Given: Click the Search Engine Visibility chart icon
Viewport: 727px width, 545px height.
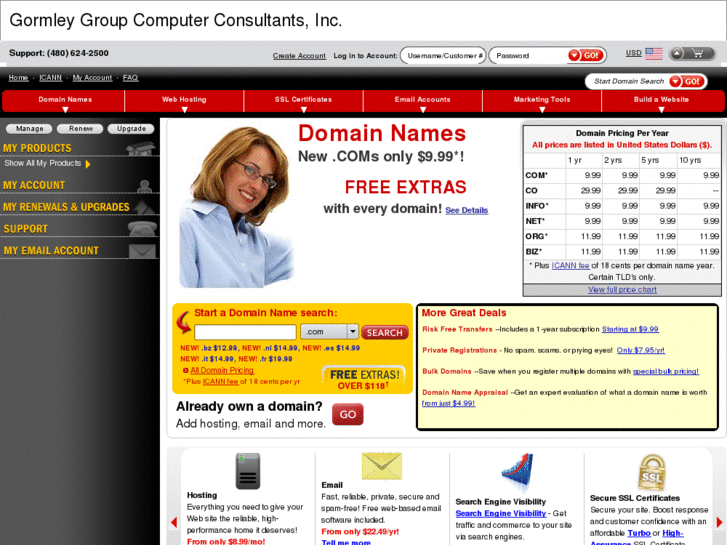Looking at the screenshot, I should pos(518,471).
